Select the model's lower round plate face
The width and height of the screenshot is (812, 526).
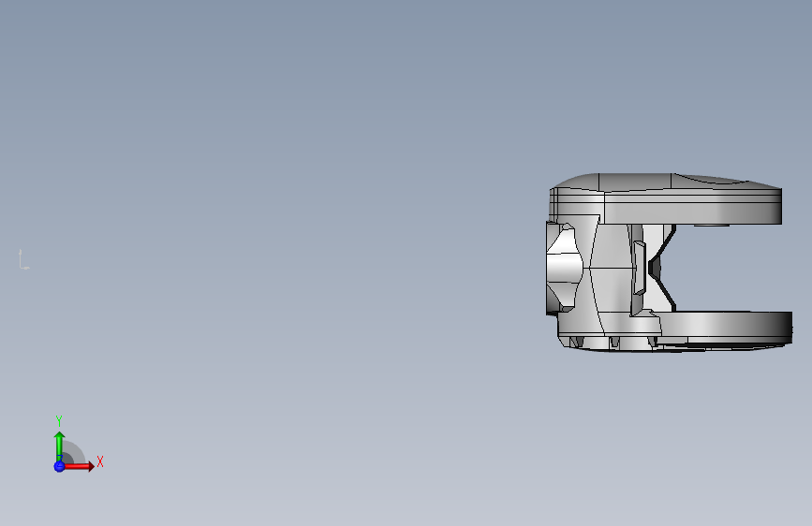725,324
